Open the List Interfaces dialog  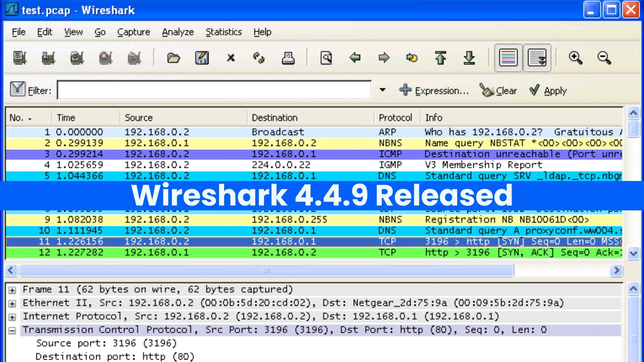click(20, 58)
